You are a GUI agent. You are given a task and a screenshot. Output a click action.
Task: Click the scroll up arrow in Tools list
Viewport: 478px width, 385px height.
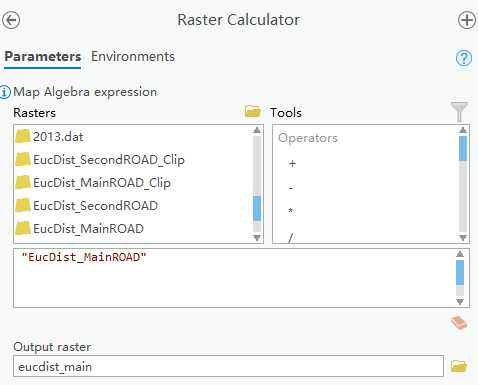click(463, 130)
